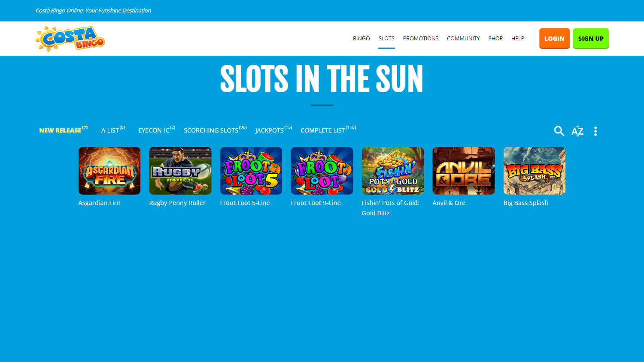Open the Froot Loot 9-Line game image
The image size is (644, 362).
[x=322, y=171]
